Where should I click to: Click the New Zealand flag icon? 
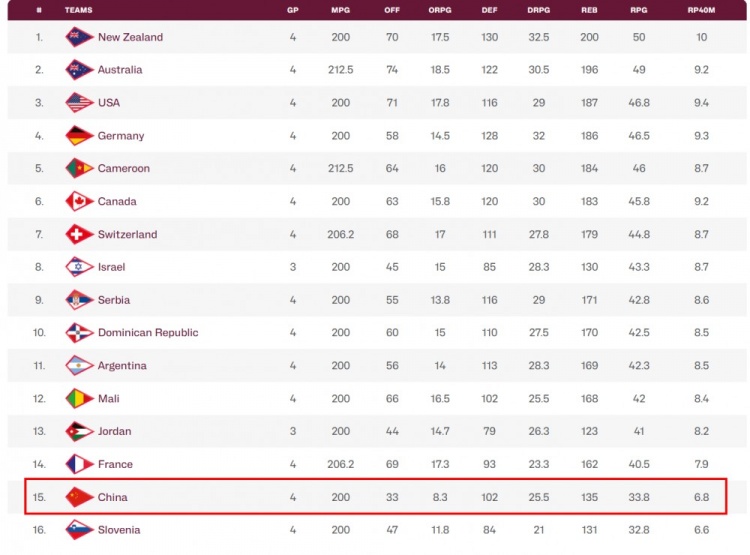coord(79,37)
